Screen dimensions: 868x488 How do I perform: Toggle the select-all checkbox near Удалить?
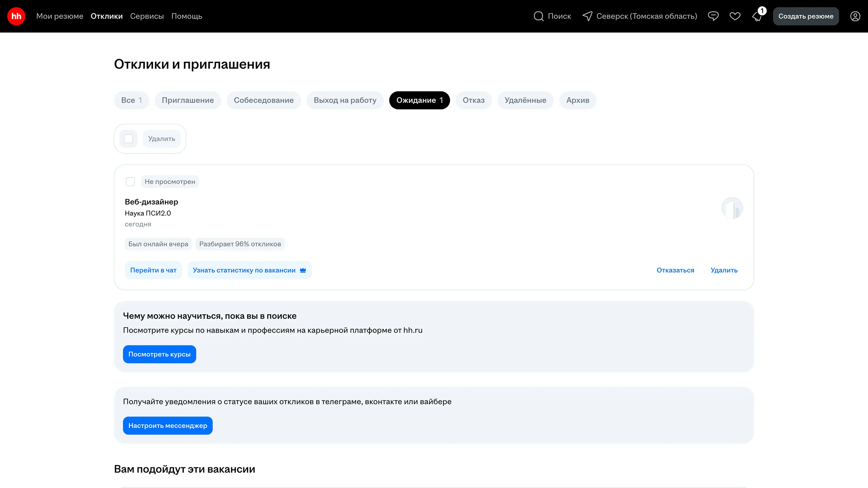pyautogui.click(x=128, y=139)
